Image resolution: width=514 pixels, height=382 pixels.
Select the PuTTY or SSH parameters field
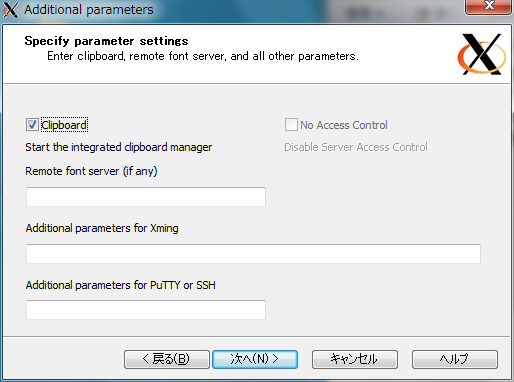(146, 310)
